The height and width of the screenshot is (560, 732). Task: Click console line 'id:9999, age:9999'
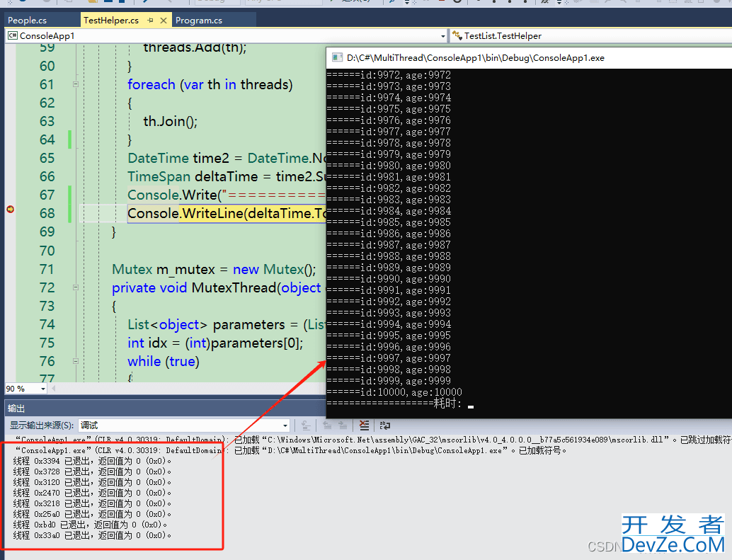point(389,382)
